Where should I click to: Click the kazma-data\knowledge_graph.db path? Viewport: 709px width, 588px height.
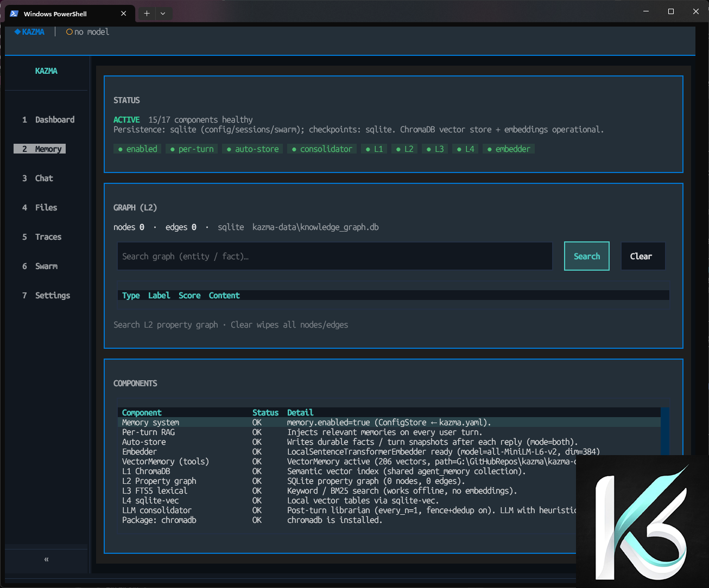coord(315,227)
